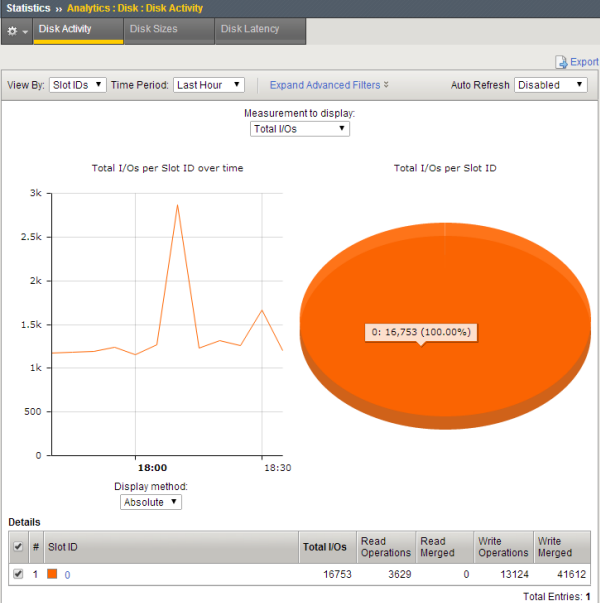Open the Slot ID 0 link
This screenshot has height=603, width=600.
[68, 574]
